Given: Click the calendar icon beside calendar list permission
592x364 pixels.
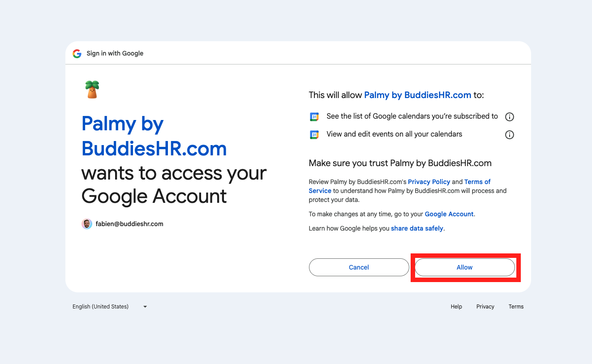Looking at the screenshot, I should (314, 117).
